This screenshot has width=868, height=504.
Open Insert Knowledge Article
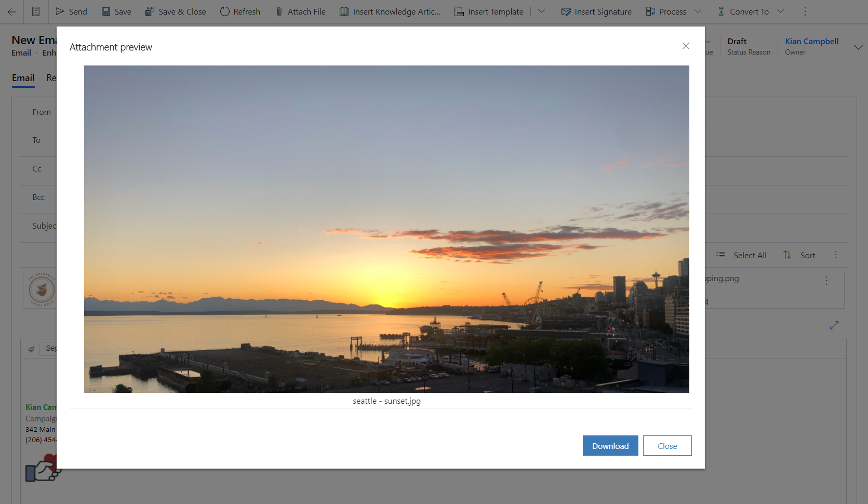point(390,11)
